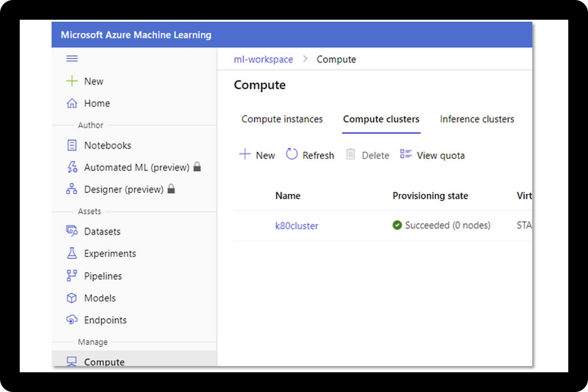Select the Automated ML sidebar icon

click(x=72, y=167)
